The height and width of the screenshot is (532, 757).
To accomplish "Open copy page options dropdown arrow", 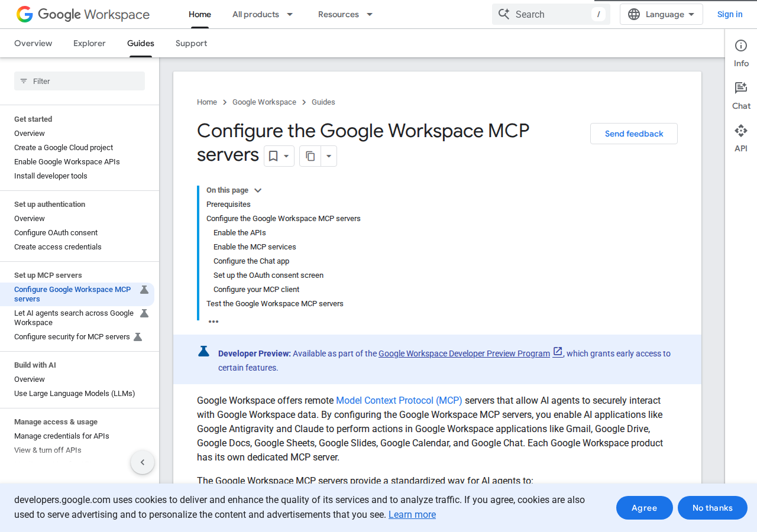I will tap(329, 156).
